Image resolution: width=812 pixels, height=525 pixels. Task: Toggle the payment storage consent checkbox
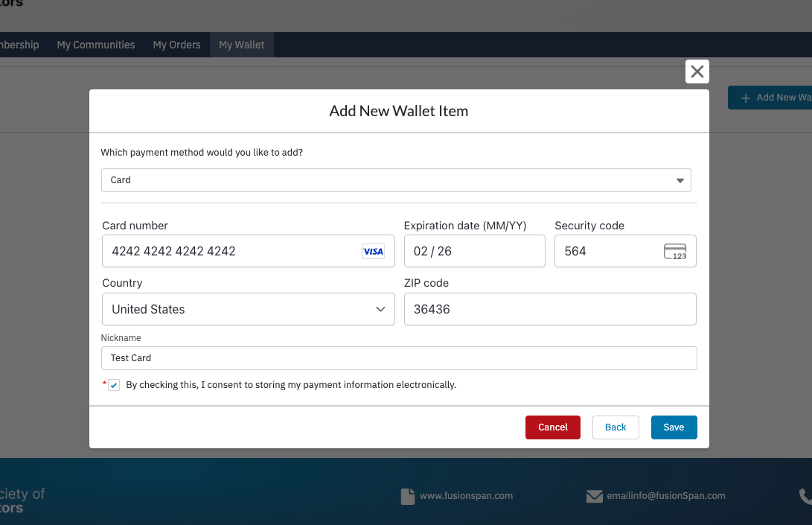(x=114, y=385)
